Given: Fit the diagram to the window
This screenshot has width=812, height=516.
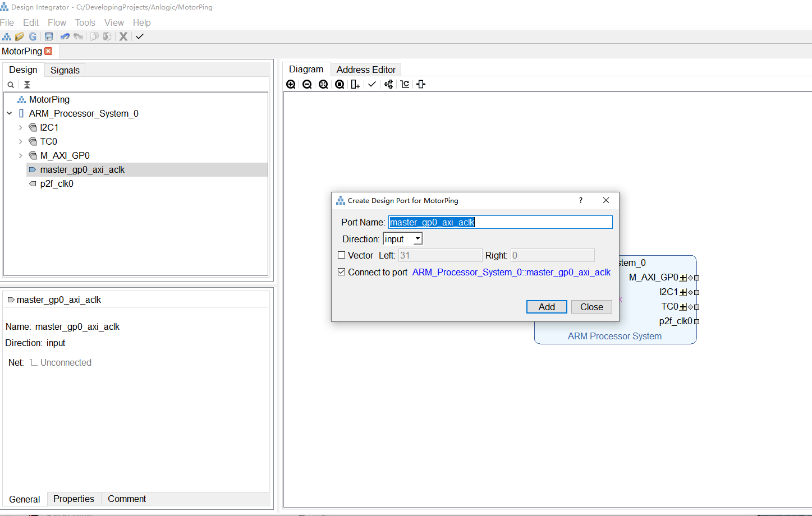Looking at the screenshot, I should click(323, 84).
